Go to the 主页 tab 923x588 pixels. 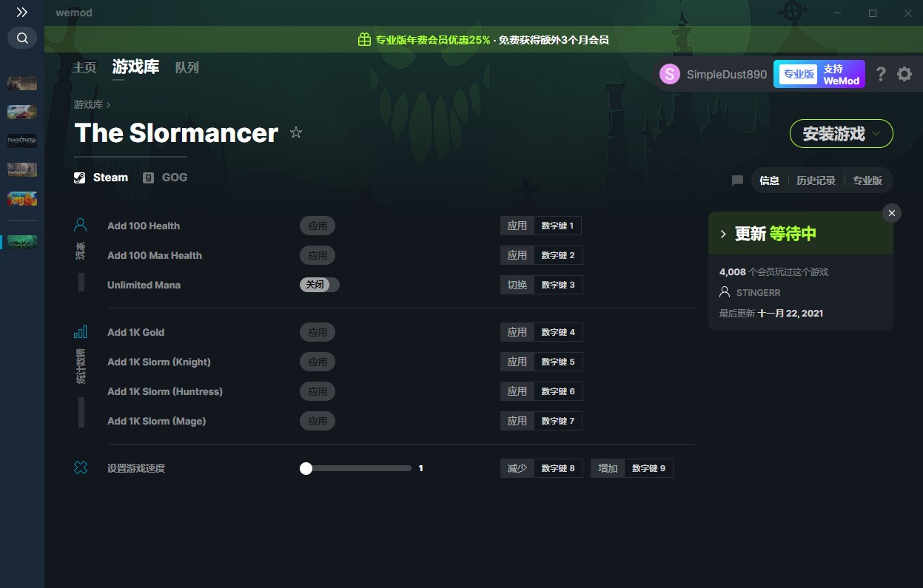click(84, 67)
